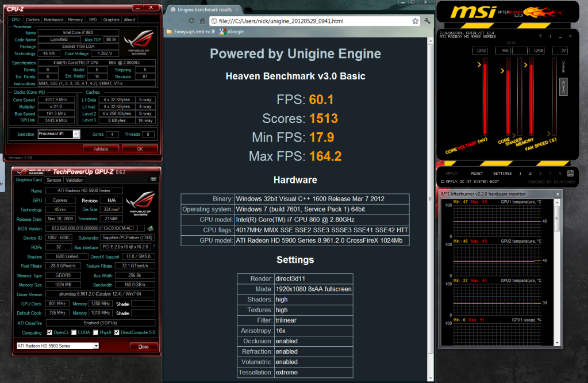Click the hardware monitor scrollbar up arrow

click(558, 202)
